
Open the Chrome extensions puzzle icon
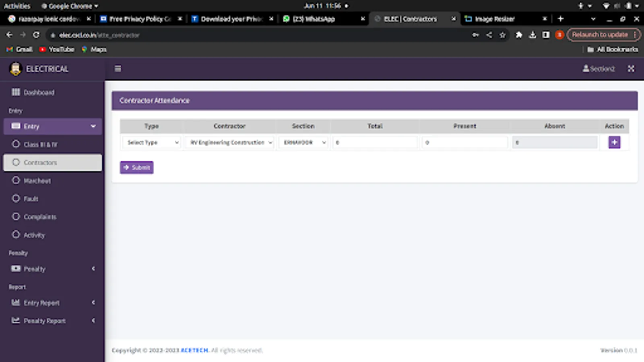pos(519,35)
